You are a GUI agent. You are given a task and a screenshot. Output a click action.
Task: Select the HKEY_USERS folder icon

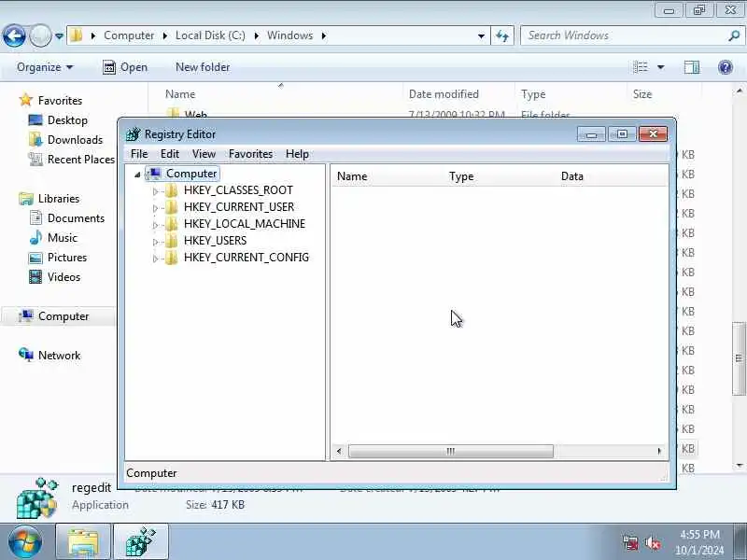coord(172,241)
